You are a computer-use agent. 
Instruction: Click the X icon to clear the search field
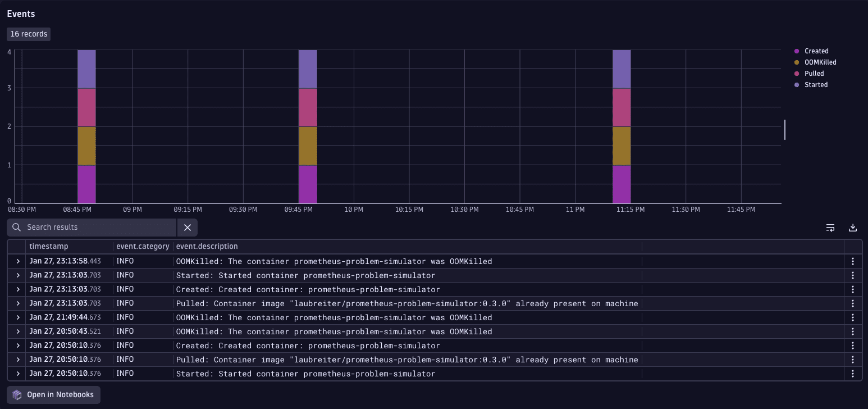(187, 227)
